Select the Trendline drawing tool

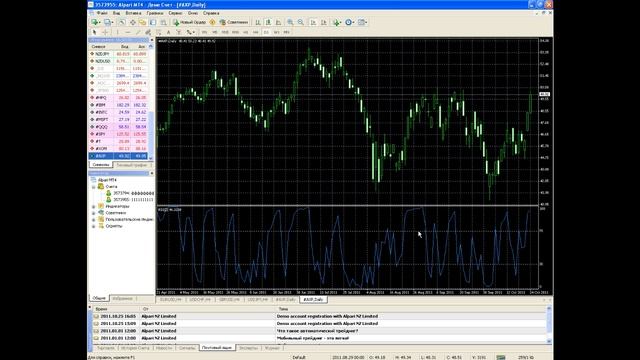138,32
